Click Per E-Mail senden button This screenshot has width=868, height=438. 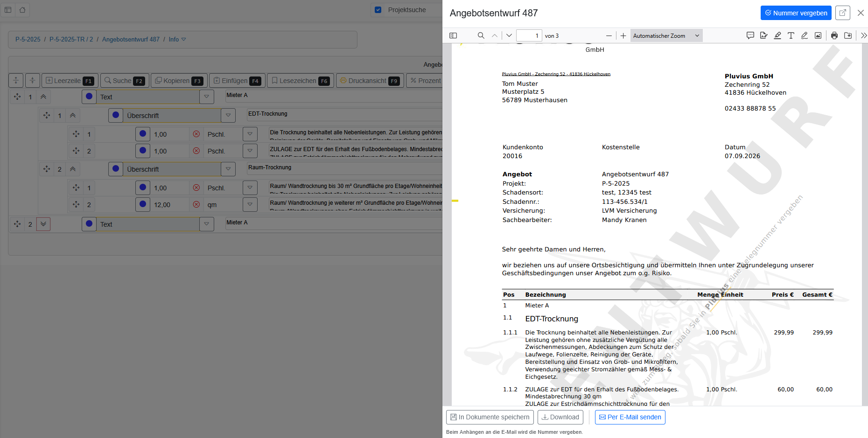click(x=630, y=417)
